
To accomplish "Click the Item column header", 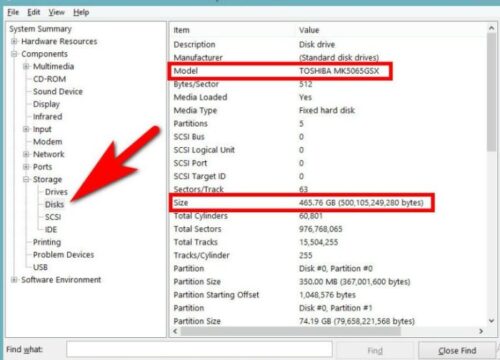I will 181,30.
